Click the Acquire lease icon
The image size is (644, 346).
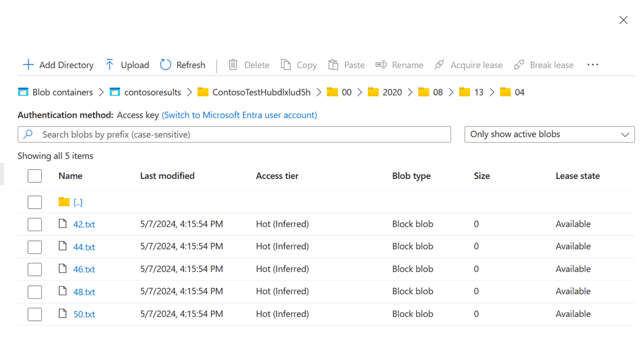coord(440,64)
